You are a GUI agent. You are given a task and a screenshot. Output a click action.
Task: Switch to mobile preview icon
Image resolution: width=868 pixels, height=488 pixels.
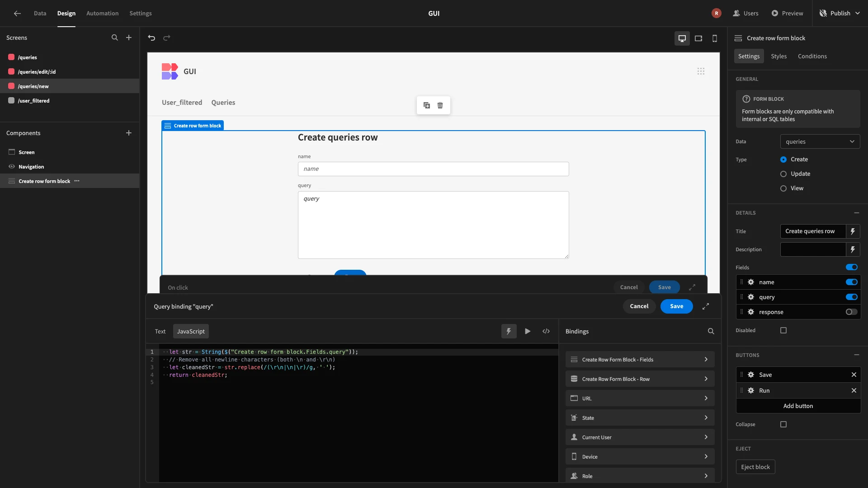tap(715, 38)
